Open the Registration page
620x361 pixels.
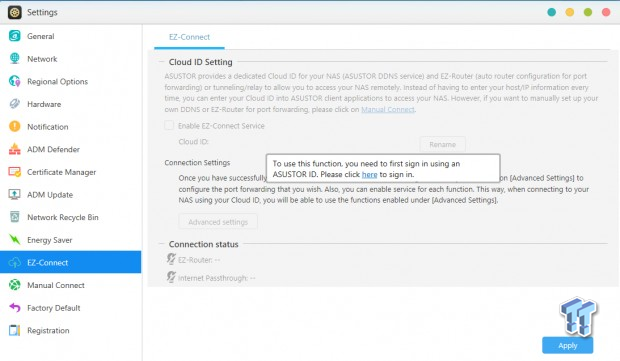point(70,330)
